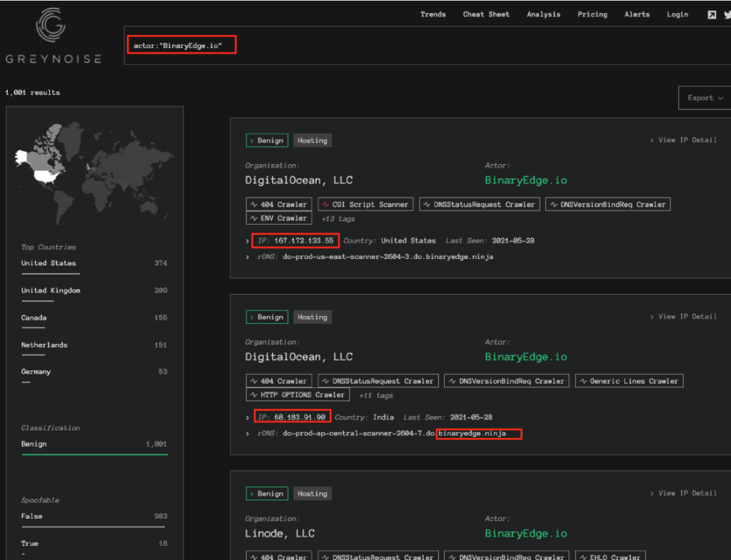Show the +11 tags list
This screenshot has height=560, width=731.
pyautogui.click(x=375, y=395)
